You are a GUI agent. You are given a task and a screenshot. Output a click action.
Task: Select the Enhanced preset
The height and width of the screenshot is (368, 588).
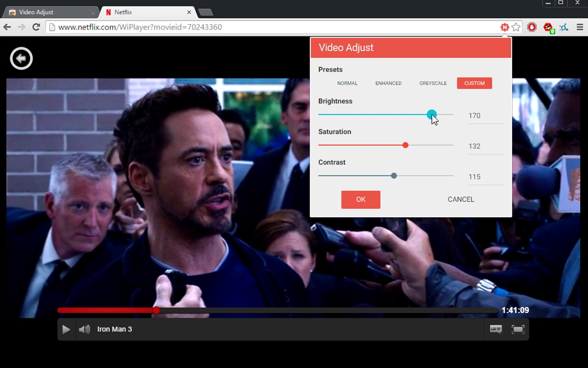click(389, 83)
